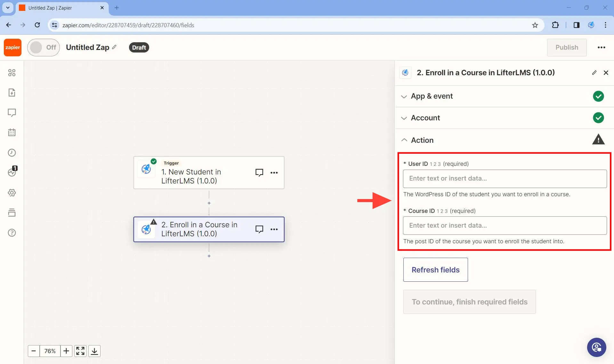614x364 pixels.
Task: Open the apps grid sidebar icon
Action: coord(12,73)
